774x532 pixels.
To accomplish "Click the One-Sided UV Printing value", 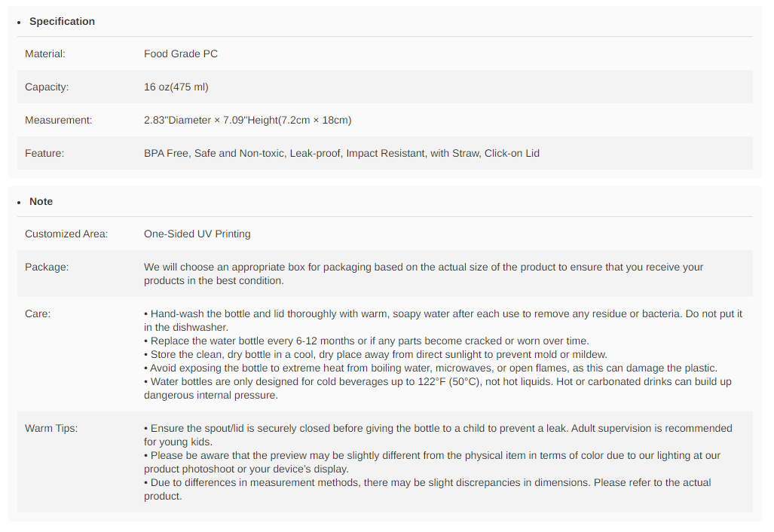I will pos(197,234).
